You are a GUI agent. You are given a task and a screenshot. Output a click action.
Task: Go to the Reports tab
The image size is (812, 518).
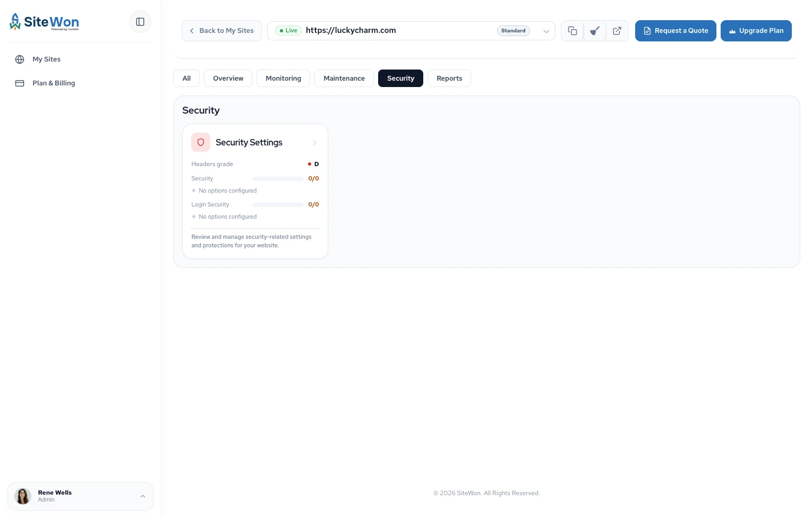[449, 79]
